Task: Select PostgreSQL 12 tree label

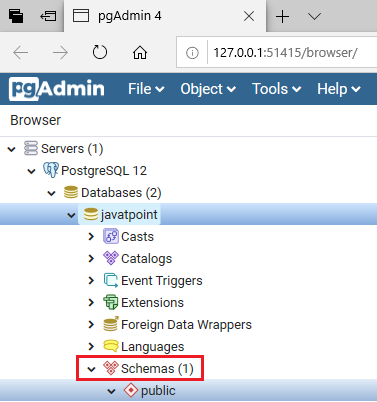Action: point(104,171)
